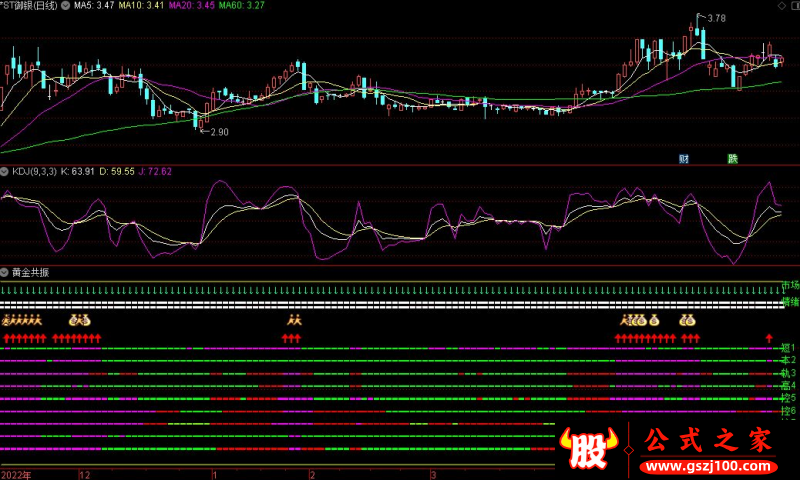Viewport: 800px width, 480px height.
Task: Open the 黄金共振 indicator panel dropdown
Action: [x=5, y=272]
